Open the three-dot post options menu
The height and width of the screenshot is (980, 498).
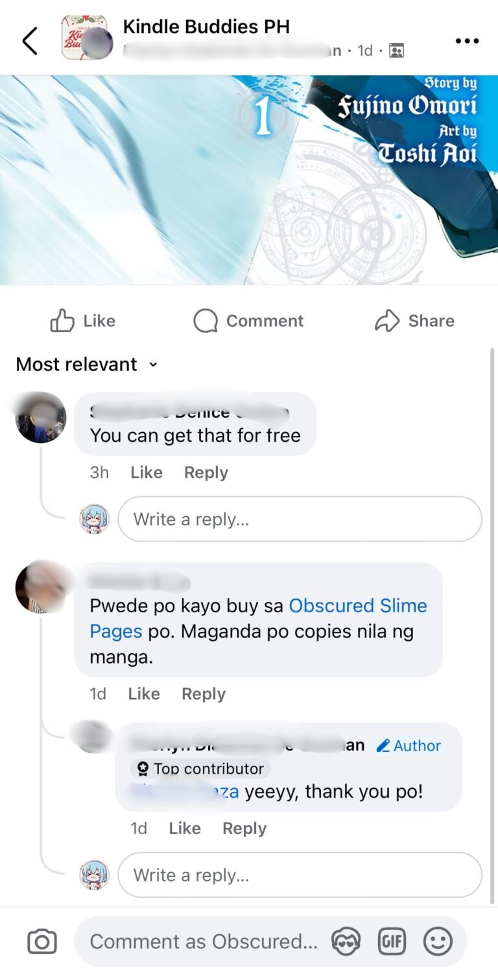467,41
